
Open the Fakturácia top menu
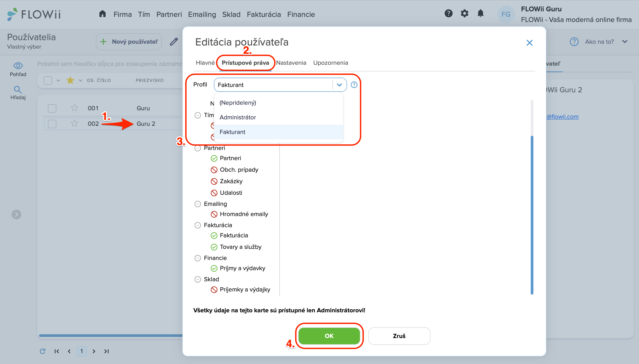pos(264,14)
